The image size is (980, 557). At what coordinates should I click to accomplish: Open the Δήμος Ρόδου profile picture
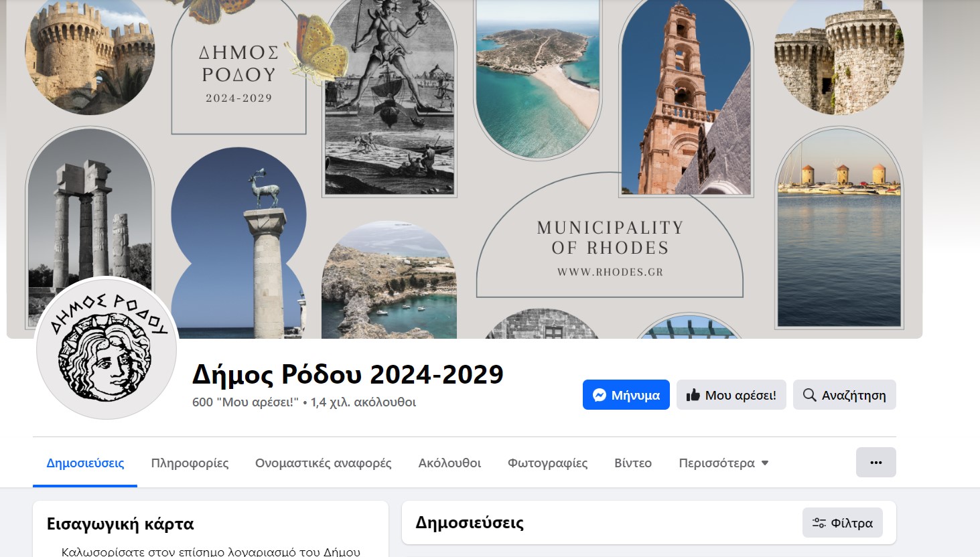[x=107, y=348]
